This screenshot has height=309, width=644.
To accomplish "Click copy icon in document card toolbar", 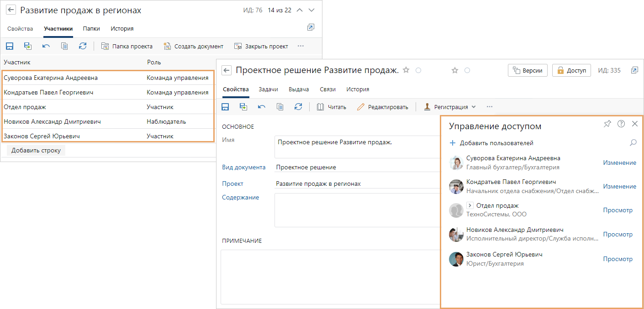I will 280,107.
